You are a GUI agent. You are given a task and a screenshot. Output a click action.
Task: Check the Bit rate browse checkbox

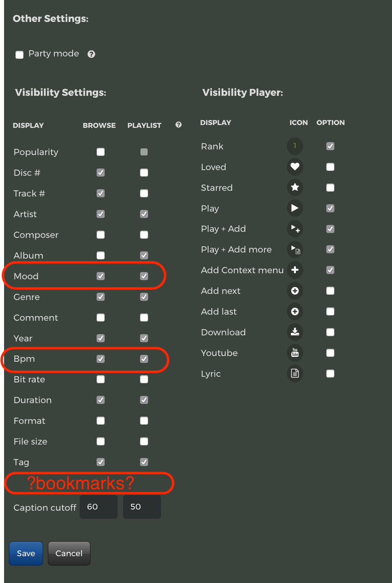(x=101, y=379)
